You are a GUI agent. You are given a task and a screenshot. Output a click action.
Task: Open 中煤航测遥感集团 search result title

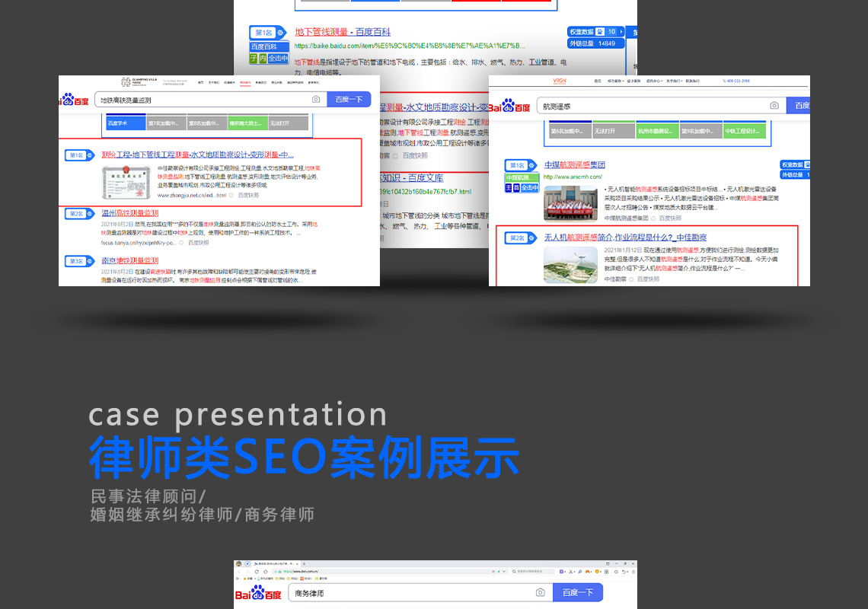[574, 165]
